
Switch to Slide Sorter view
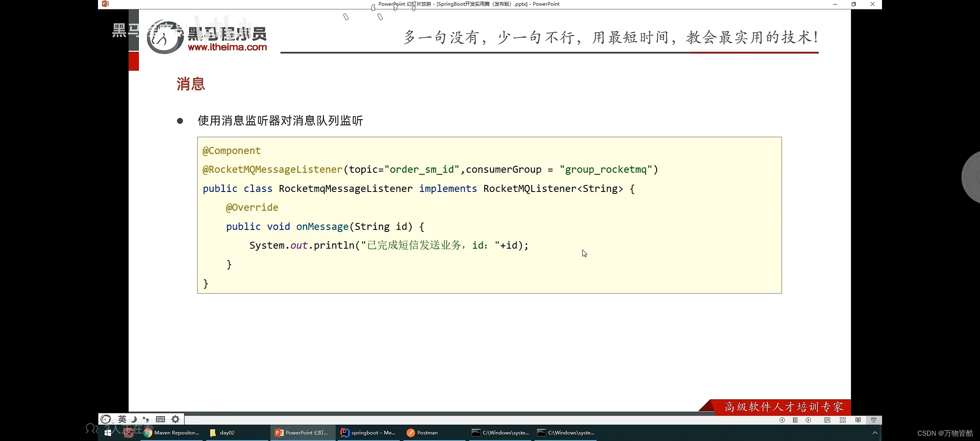point(842,420)
